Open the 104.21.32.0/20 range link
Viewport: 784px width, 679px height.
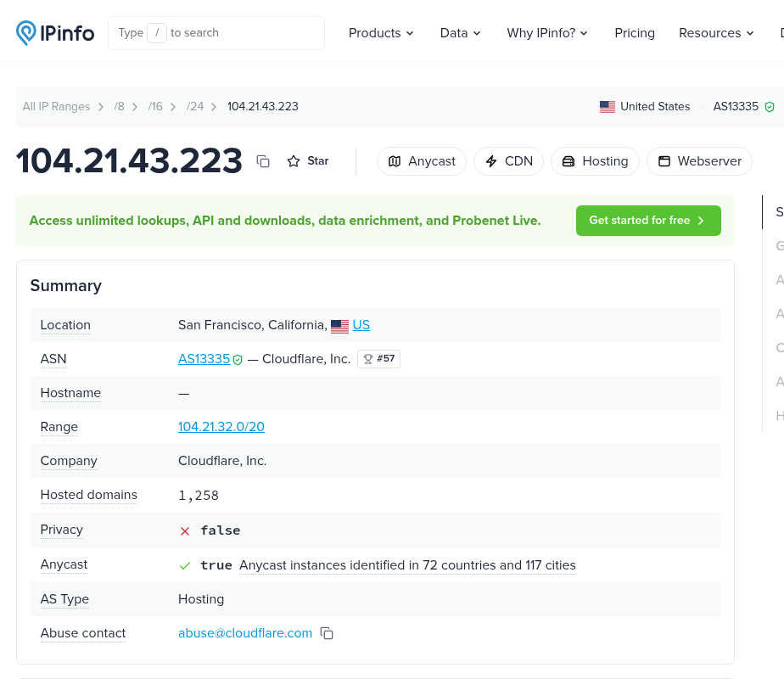pos(221,427)
